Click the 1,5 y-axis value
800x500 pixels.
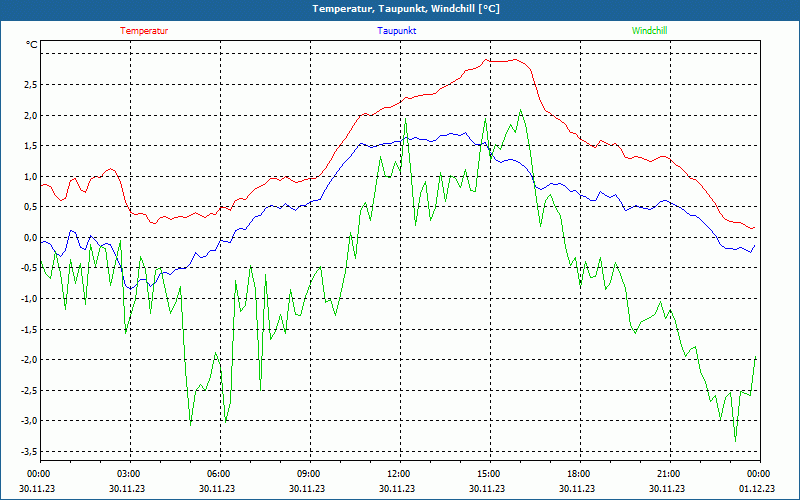tap(31, 146)
